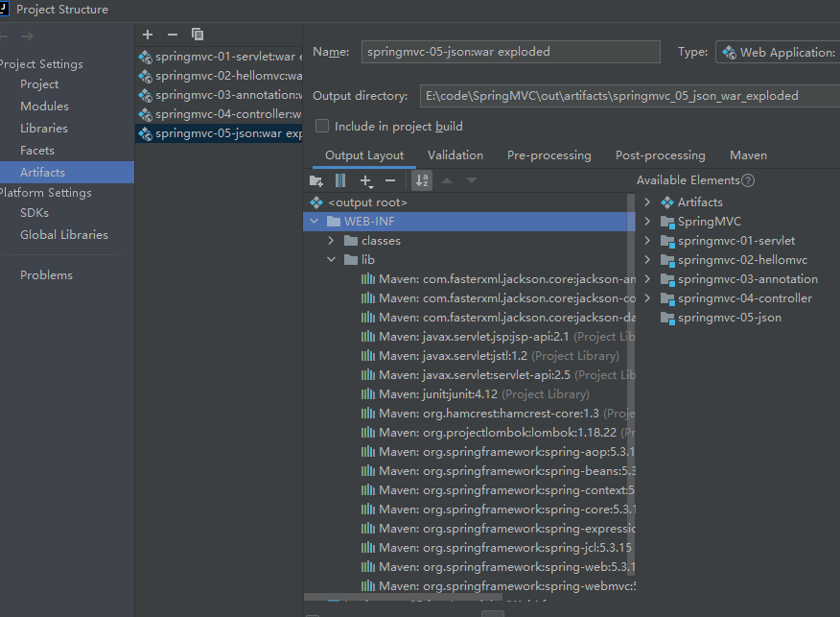This screenshot has width=840, height=617.
Task: Open the Maven tab
Action: pos(748,155)
